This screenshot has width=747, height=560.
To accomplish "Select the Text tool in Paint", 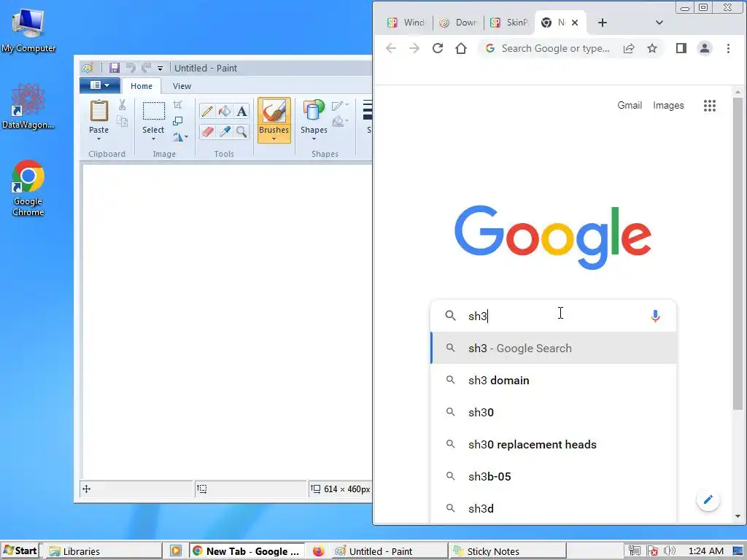I will (x=241, y=111).
